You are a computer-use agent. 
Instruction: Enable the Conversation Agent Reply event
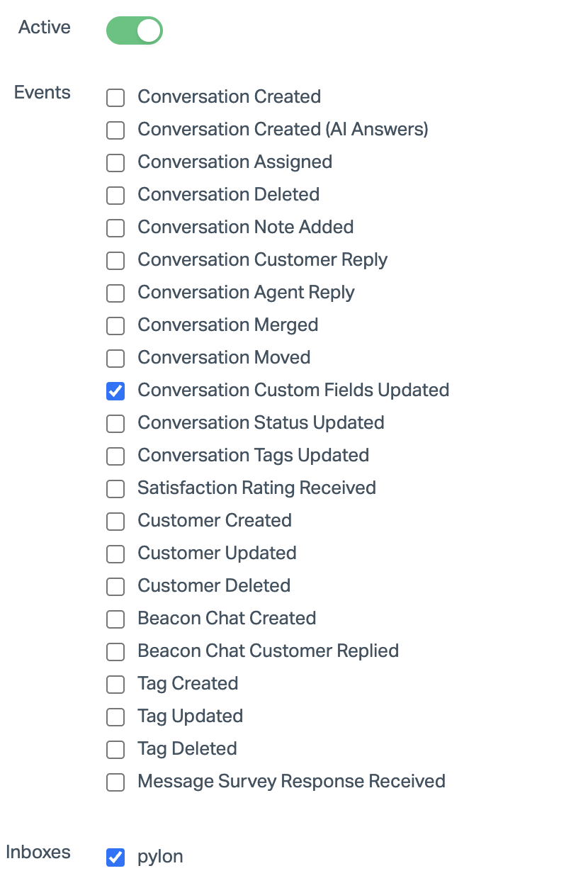(x=115, y=293)
